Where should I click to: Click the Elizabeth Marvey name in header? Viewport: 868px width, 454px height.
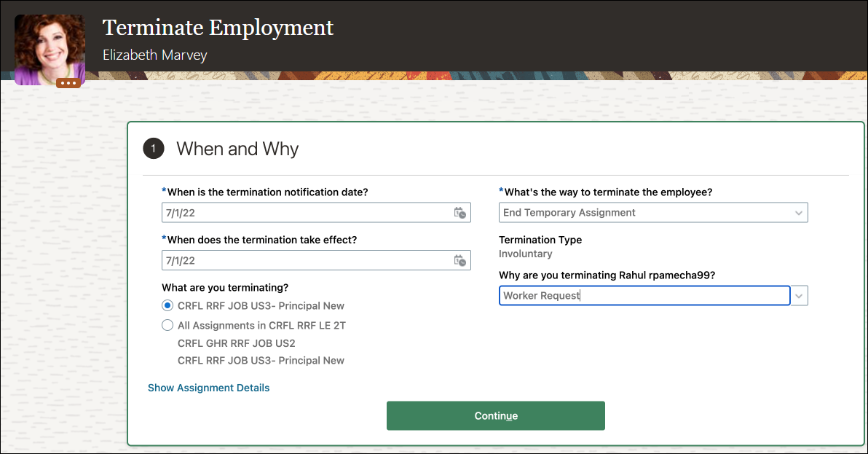(155, 55)
